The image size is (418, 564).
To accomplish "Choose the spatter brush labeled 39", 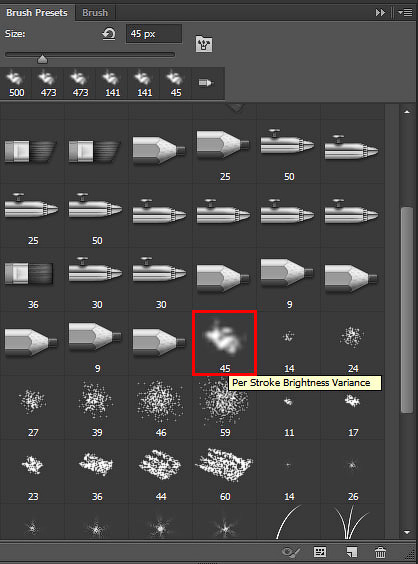I will [97, 407].
